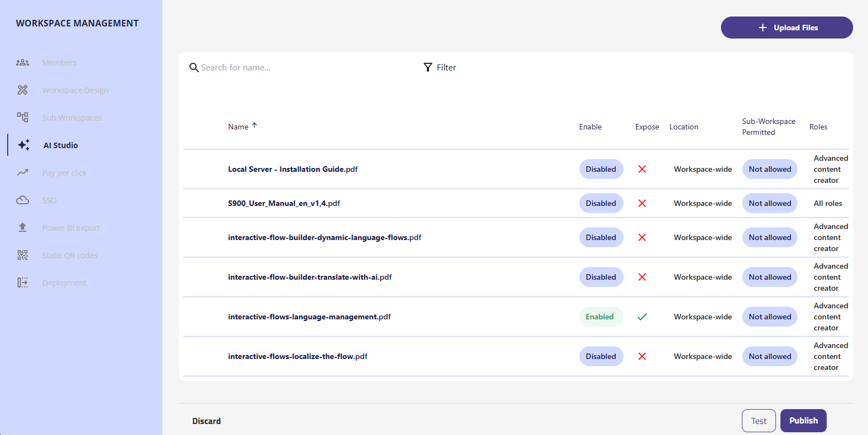
Task: Click the Static QR codes icon
Action: point(23,255)
